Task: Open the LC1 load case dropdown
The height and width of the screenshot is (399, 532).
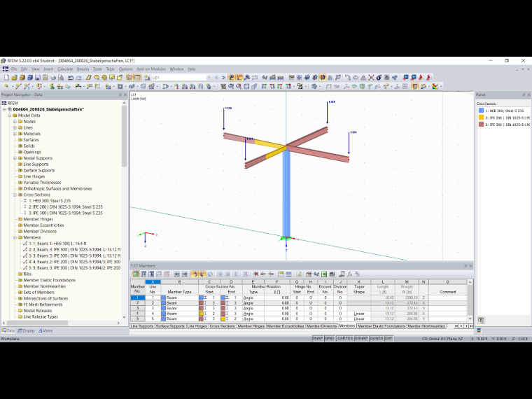Action: pos(209,78)
